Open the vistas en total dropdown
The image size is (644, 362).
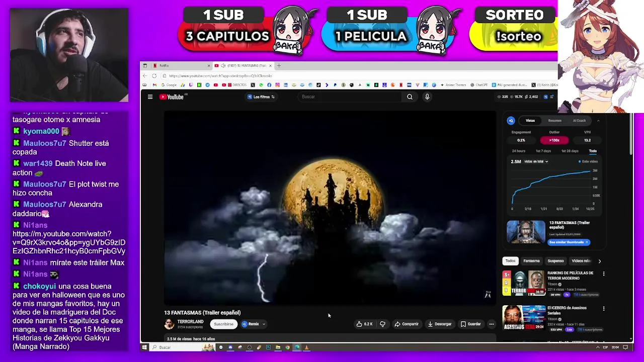tap(536, 162)
